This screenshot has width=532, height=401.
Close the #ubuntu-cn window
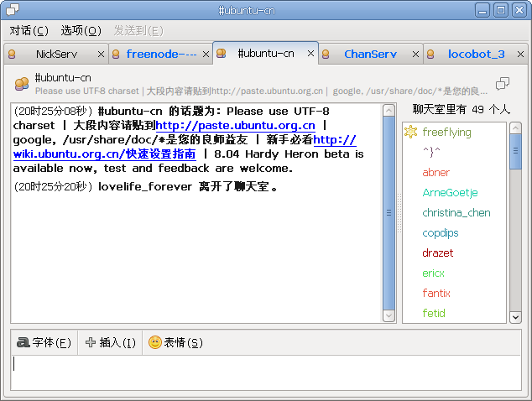pyautogui.click(x=519, y=10)
